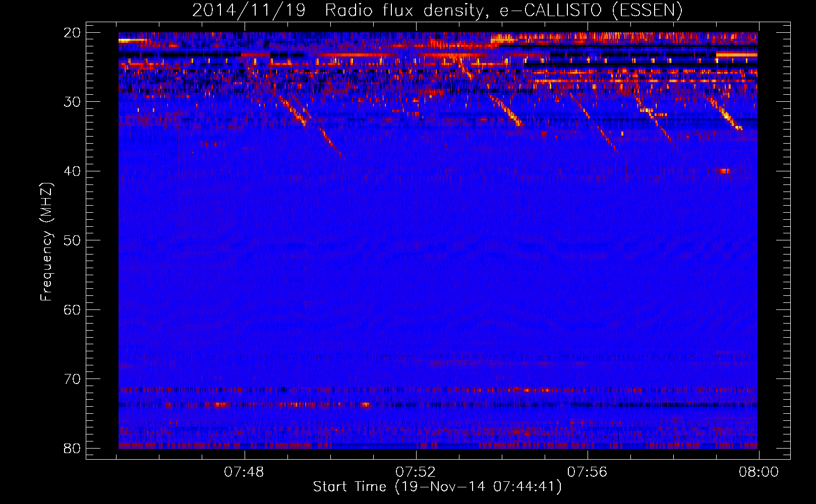The width and height of the screenshot is (816, 504).
Task: Click the 07:48 time axis label
Action: point(244,472)
